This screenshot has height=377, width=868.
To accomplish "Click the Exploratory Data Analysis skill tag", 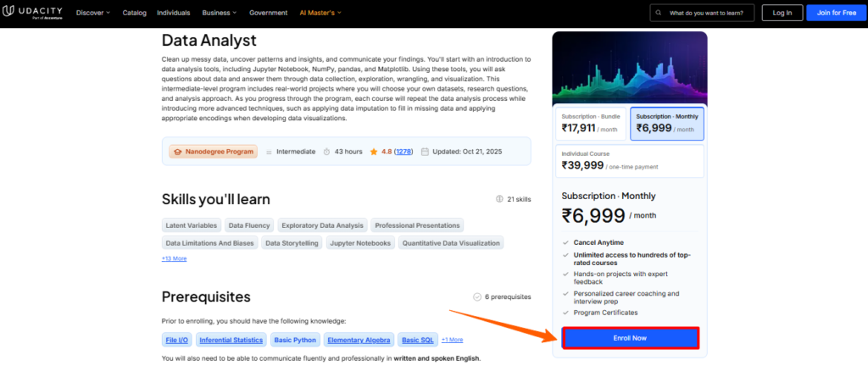I will point(322,225).
